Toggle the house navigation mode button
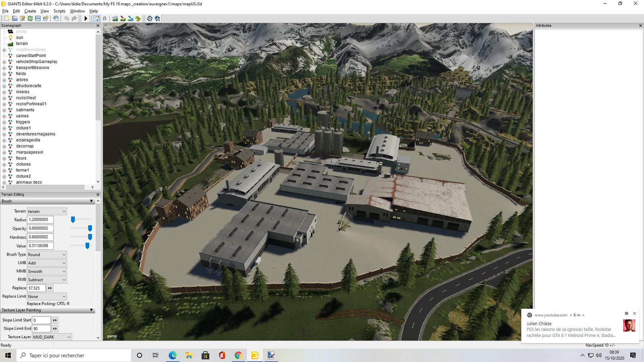Image resolution: width=644 pixels, height=362 pixels. point(97,19)
